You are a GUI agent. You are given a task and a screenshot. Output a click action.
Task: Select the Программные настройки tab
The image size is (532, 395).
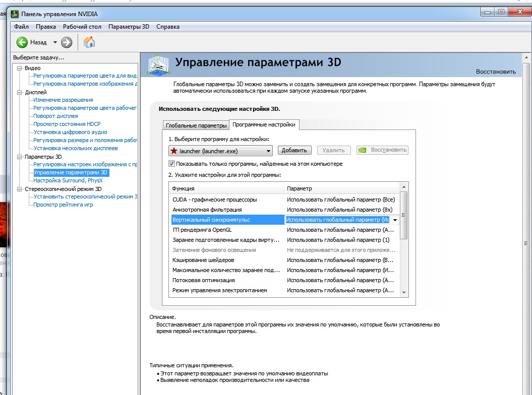pyautogui.click(x=264, y=124)
